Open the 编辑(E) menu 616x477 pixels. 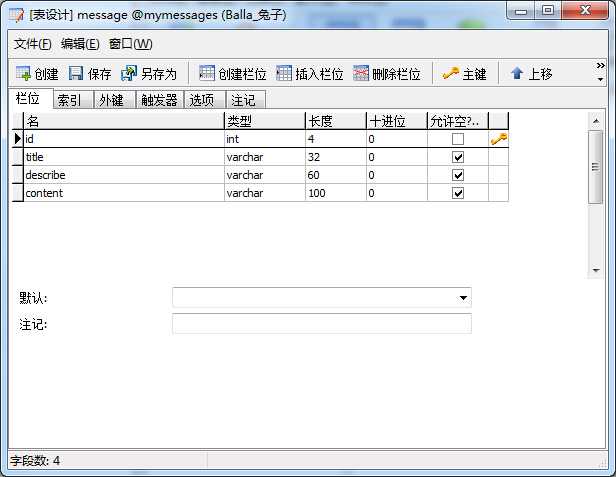click(x=80, y=44)
